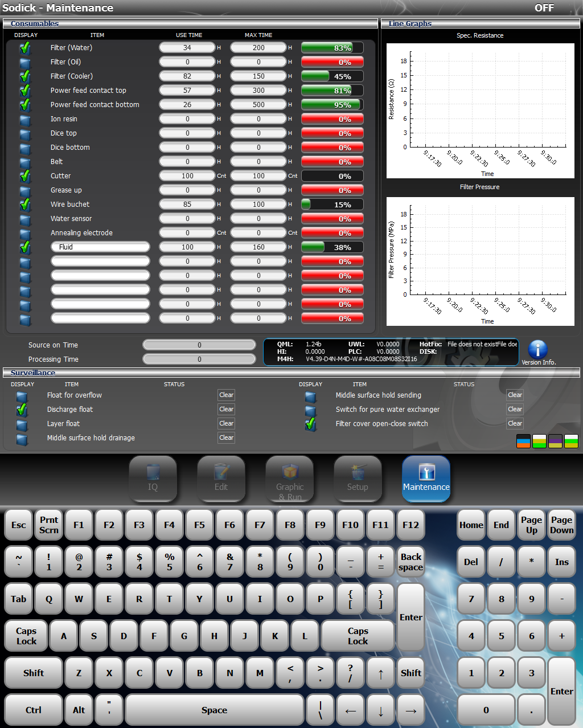Toggle display checkbox for Fluid item
Screen dimensions: 583x728
click(25, 247)
